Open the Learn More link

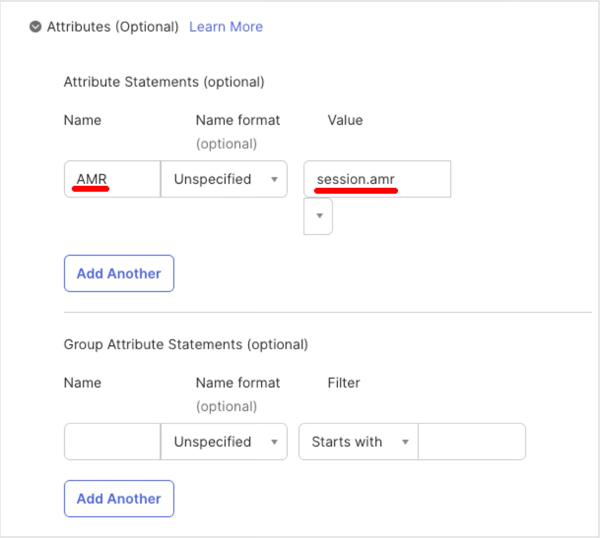[227, 27]
